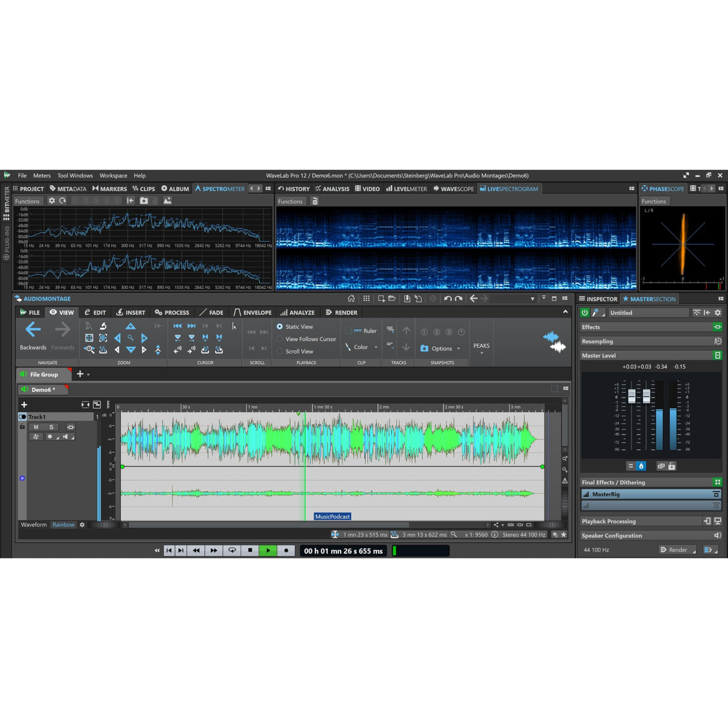The image size is (728, 728).
Task: Click the Live Spectrogram Functions button
Action: (x=290, y=201)
